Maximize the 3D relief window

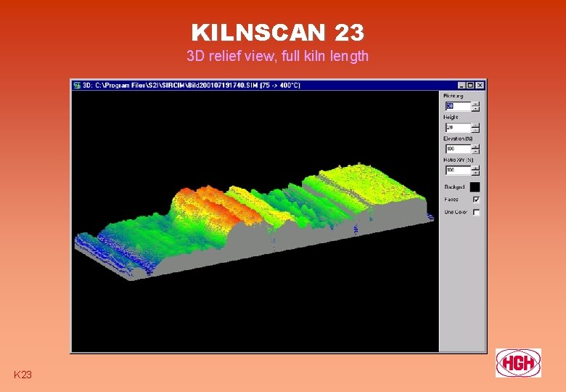(470, 86)
